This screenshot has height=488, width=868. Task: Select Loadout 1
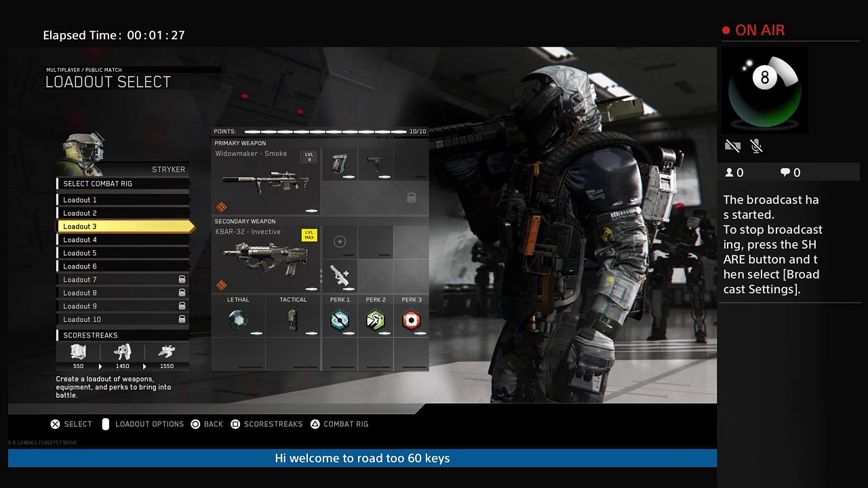click(x=123, y=200)
